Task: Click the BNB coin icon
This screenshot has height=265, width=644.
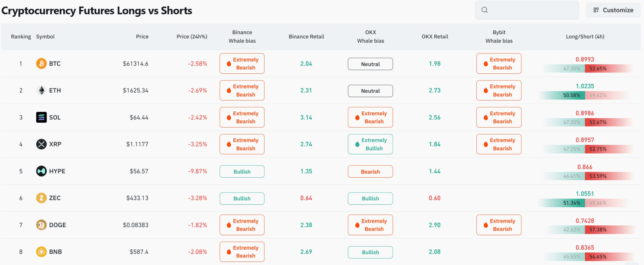Action: click(41, 252)
